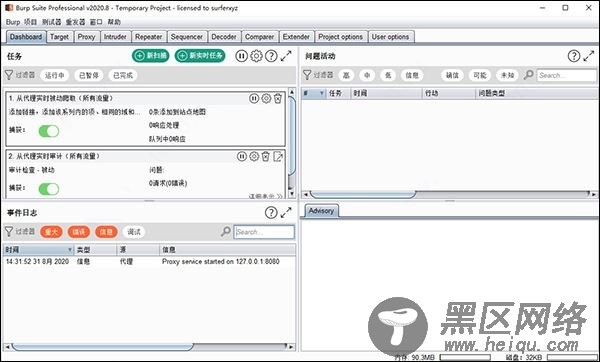Click horizontal scrollbar thumb in issue table
This screenshot has width=600, height=362.
362,194
